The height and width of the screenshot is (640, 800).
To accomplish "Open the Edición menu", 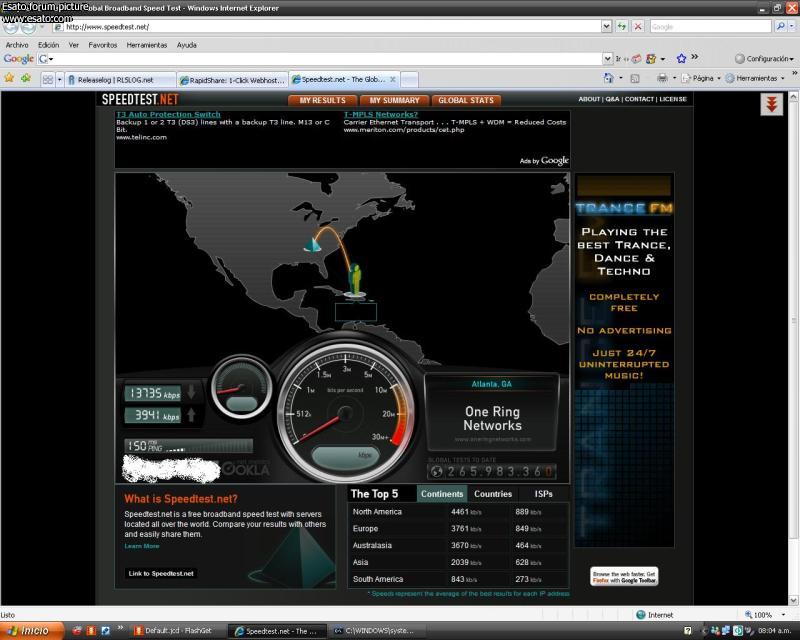I will (x=48, y=45).
